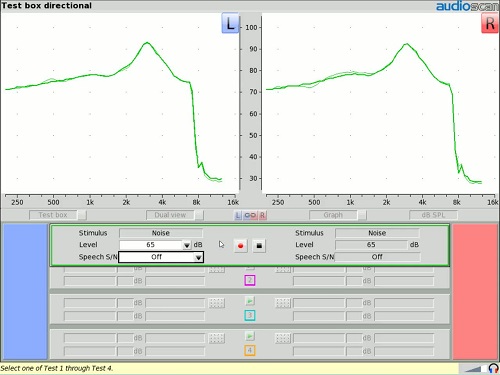Click the dB SPL button
500x375 pixels.
pyautogui.click(x=433, y=215)
